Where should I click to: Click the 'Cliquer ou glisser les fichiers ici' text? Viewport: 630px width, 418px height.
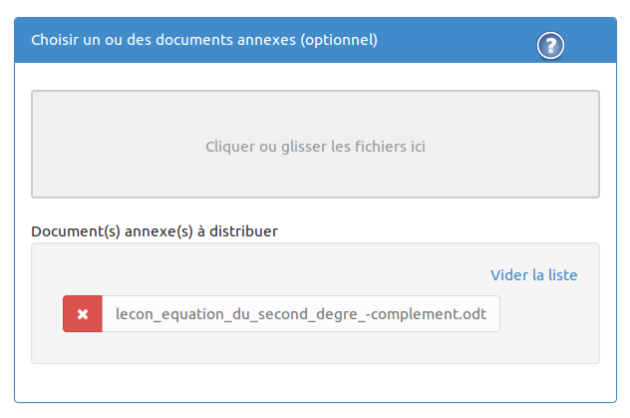pos(315,147)
